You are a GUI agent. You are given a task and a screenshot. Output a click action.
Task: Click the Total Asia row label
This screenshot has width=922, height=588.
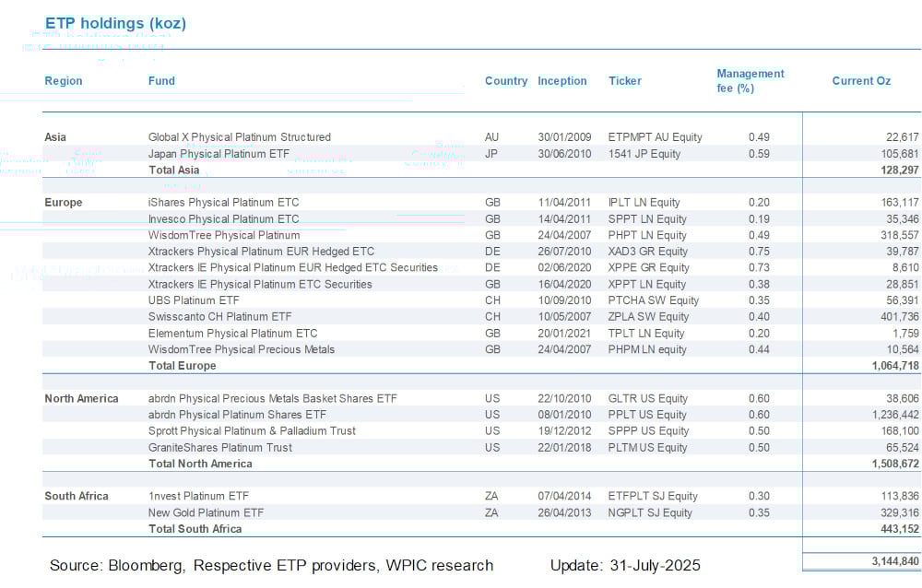point(174,170)
